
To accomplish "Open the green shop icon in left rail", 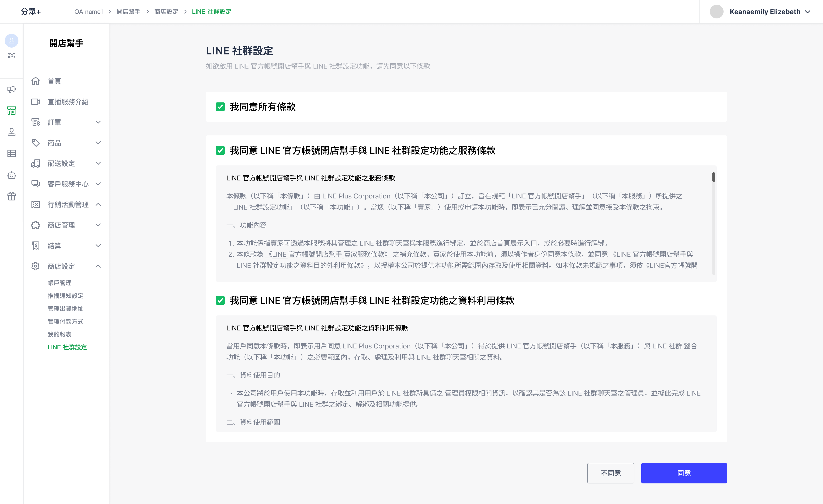I will (12, 111).
